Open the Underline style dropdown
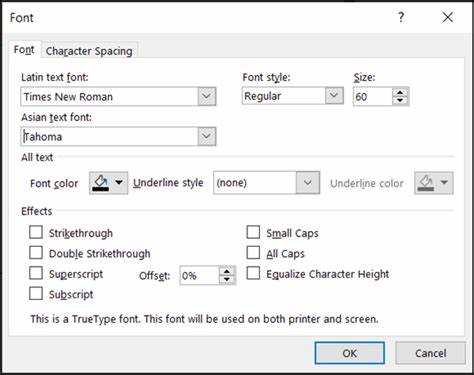The height and width of the screenshot is (375, 474). [308, 183]
